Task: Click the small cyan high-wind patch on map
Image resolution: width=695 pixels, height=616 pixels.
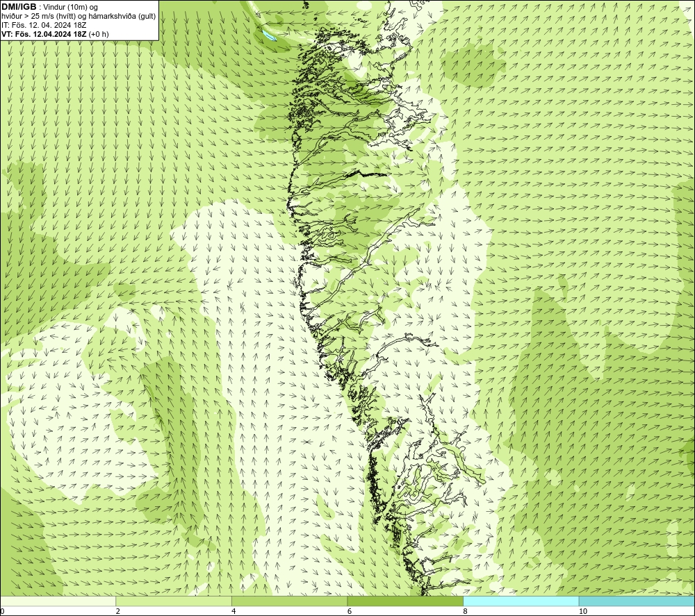Action: 268,35
